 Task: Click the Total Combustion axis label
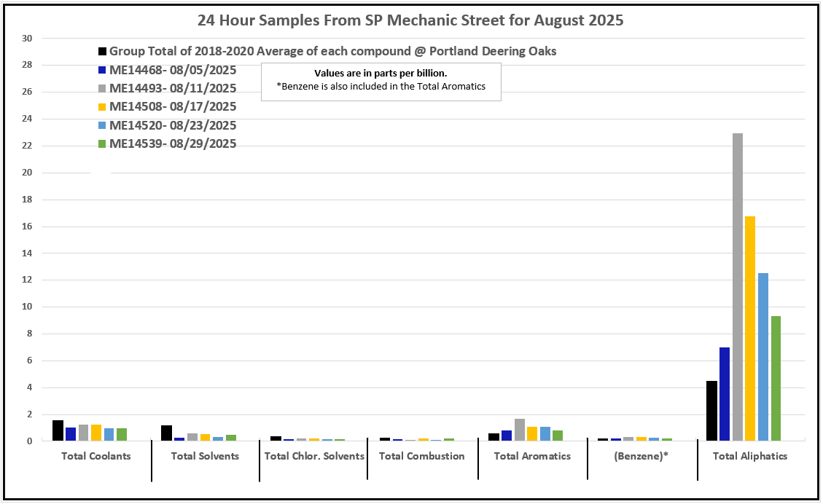421,457
